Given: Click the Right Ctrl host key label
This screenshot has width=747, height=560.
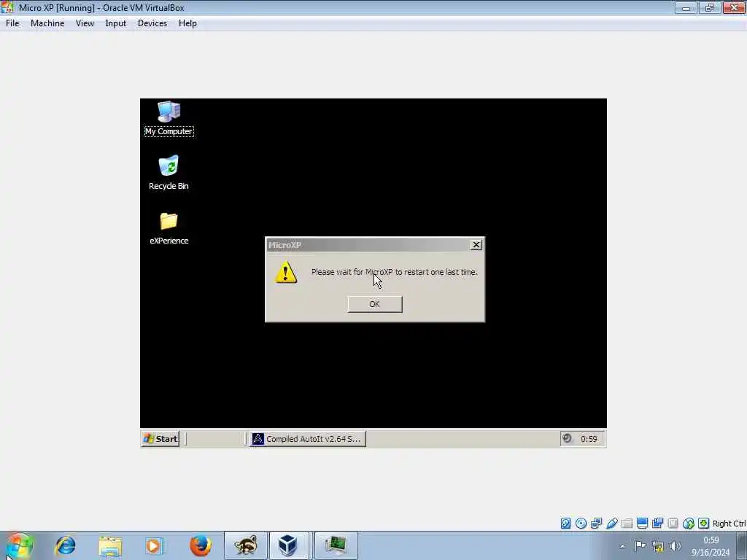Looking at the screenshot, I should click(729, 524).
